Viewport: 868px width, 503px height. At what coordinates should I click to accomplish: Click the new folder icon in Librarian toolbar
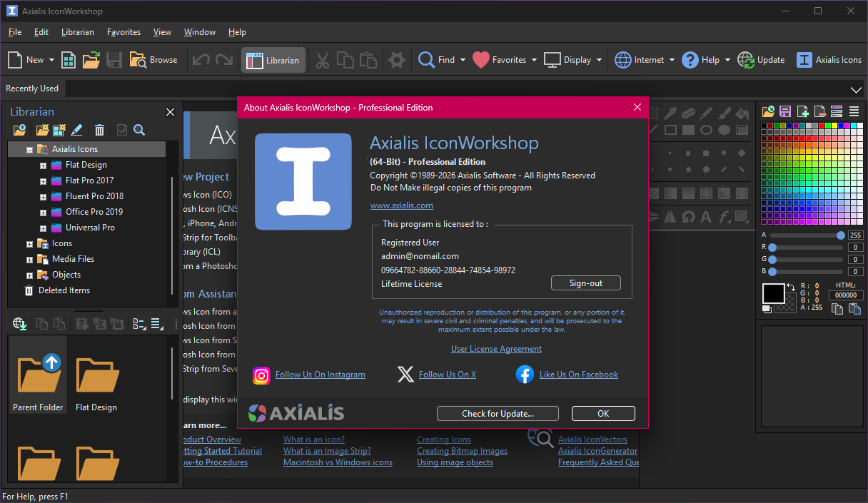point(43,130)
